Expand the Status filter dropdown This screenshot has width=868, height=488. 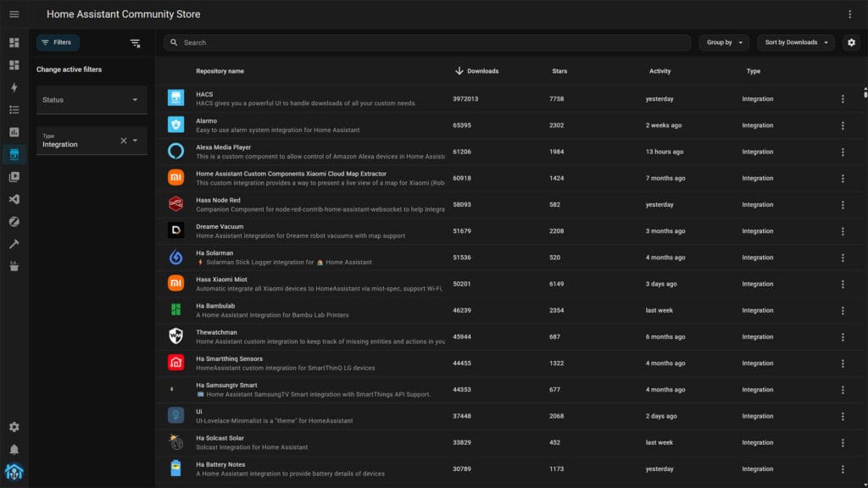[x=92, y=100]
